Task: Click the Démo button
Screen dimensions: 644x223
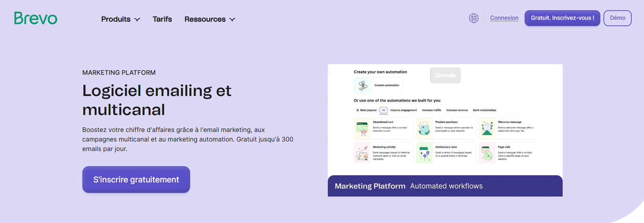Action: point(618,18)
